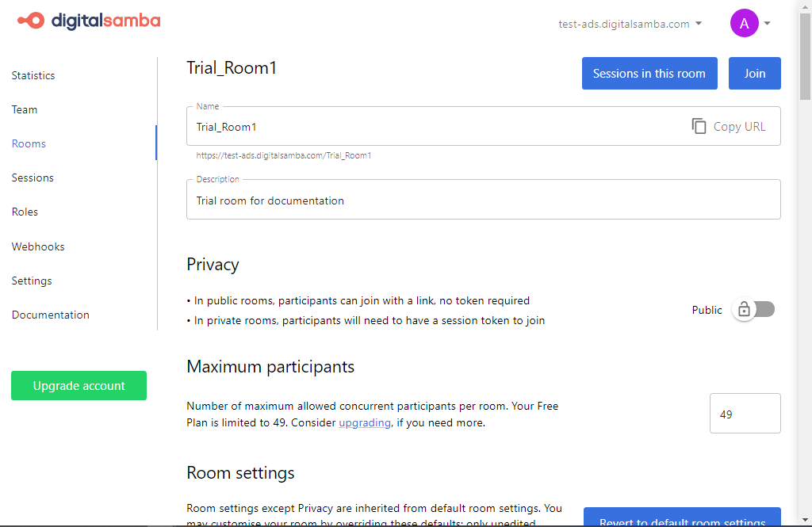Open Sessions in this room
Screen dimensions: 812x527
649,73
